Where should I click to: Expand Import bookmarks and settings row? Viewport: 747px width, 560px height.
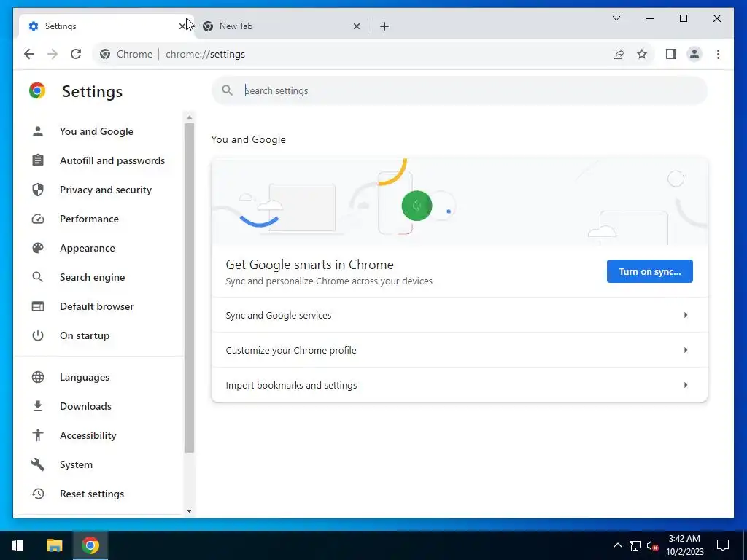click(x=460, y=385)
